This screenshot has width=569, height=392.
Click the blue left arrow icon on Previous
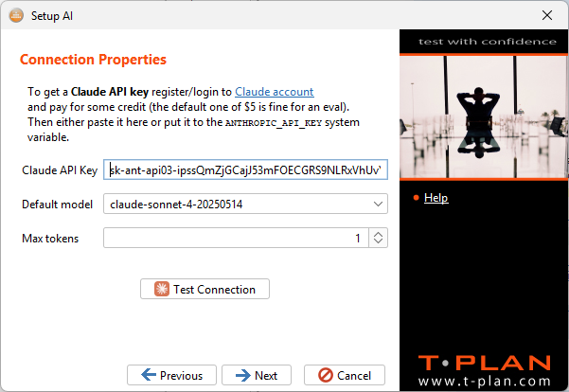(149, 375)
